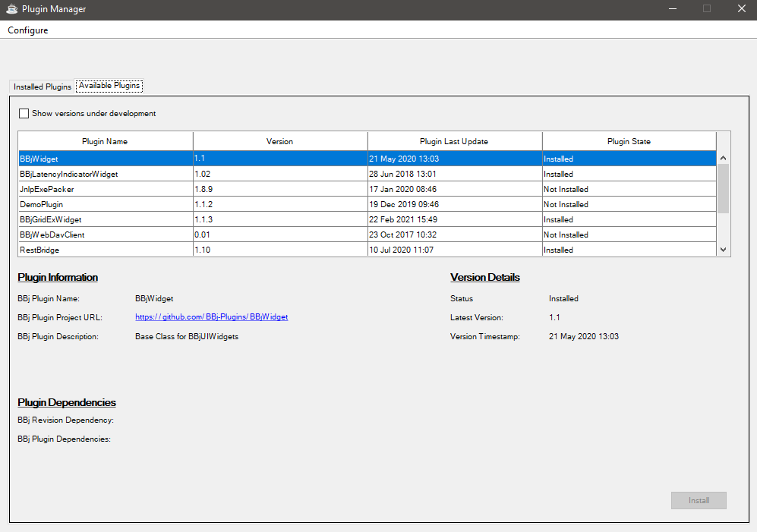Click version 1.8.9 cell
This screenshot has width=757, height=532.
pyautogui.click(x=280, y=189)
